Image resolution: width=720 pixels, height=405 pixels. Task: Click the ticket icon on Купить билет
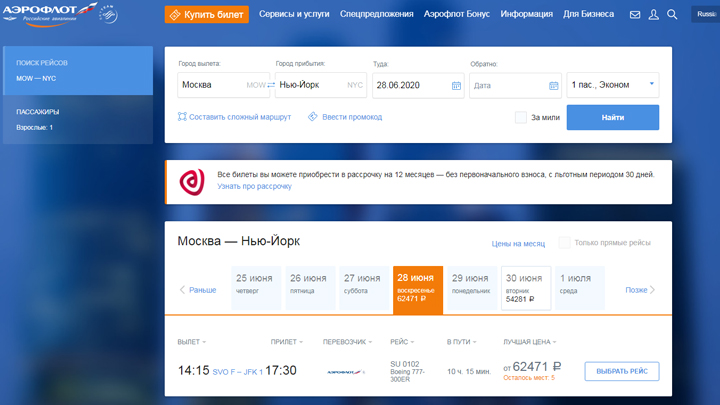pos(175,15)
